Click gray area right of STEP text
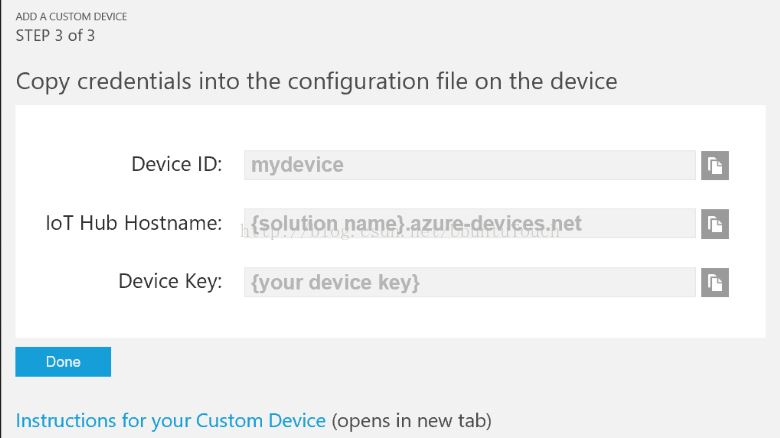This screenshot has width=780, height=438. click(x=400, y=36)
